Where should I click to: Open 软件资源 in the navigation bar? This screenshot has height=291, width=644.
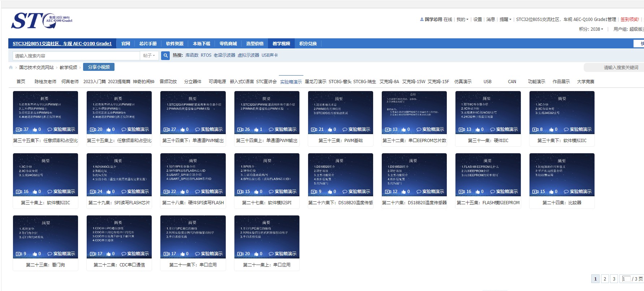click(175, 44)
